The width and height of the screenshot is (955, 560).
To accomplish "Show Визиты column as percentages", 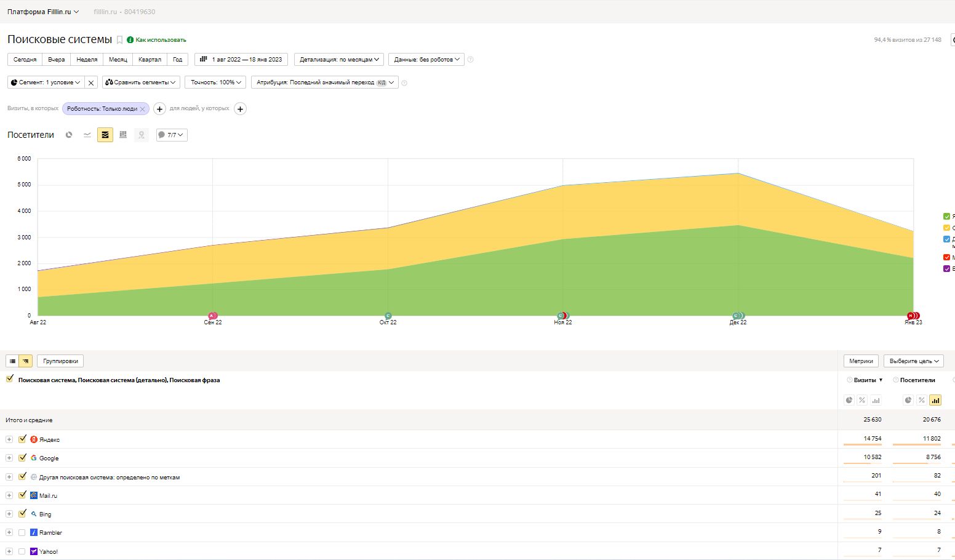I will 862,400.
